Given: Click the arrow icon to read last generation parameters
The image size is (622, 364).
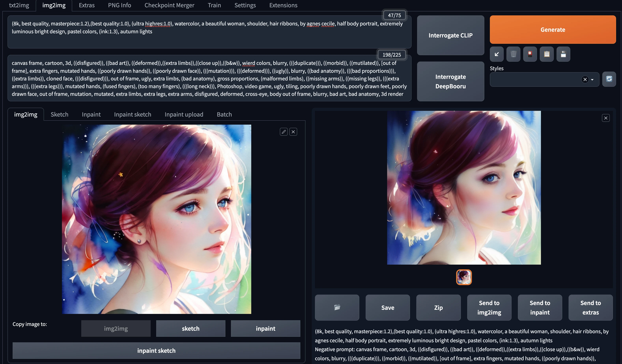Looking at the screenshot, I should click(497, 54).
